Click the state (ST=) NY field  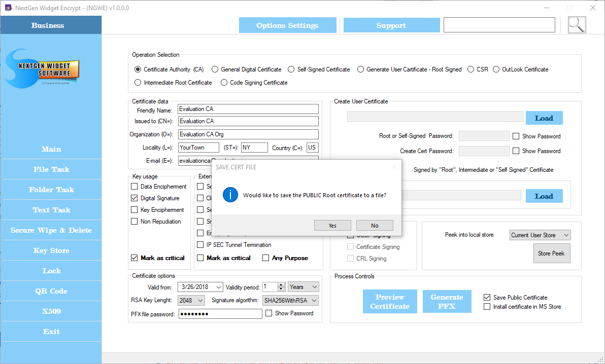pos(254,148)
